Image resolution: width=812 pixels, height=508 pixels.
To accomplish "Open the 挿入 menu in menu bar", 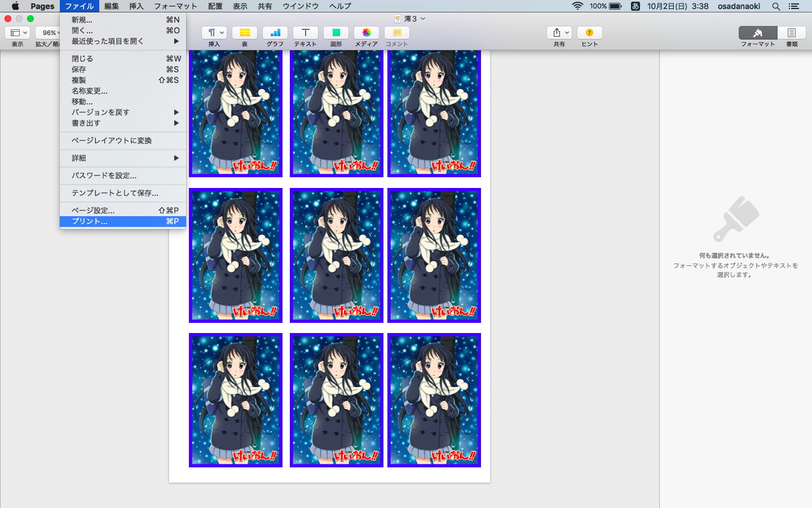I will [136, 6].
